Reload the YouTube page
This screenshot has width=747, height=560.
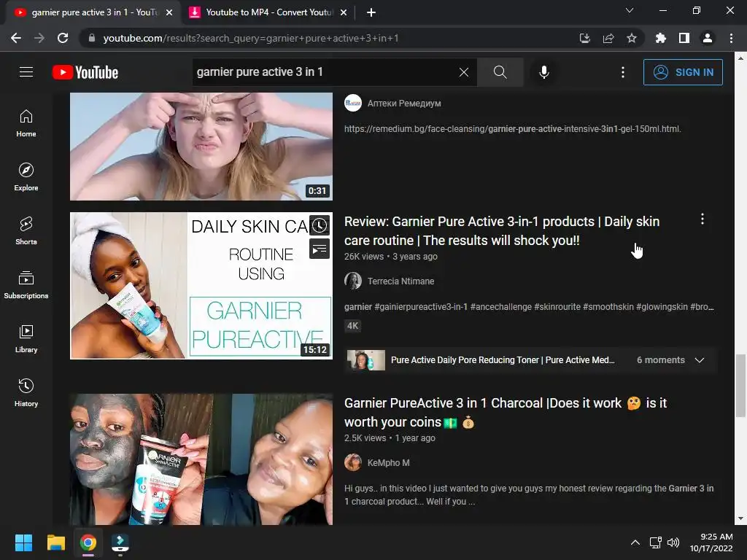pyautogui.click(x=63, y=38)
